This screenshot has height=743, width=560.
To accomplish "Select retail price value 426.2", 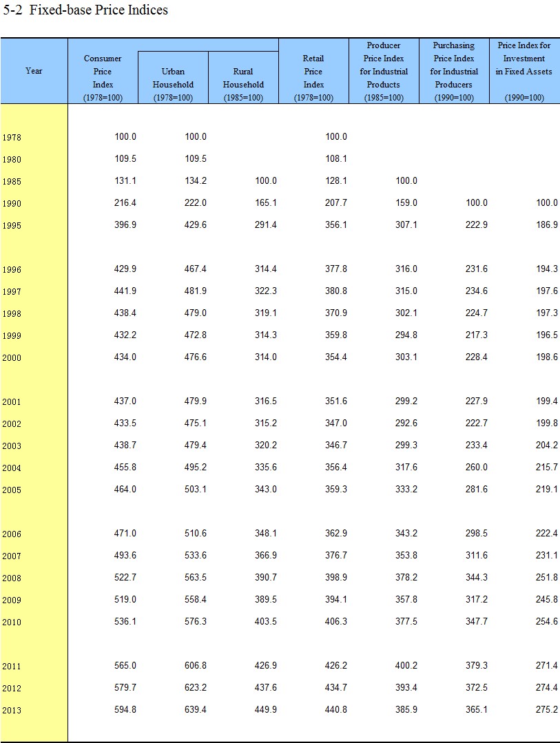I will coord(335,665).
